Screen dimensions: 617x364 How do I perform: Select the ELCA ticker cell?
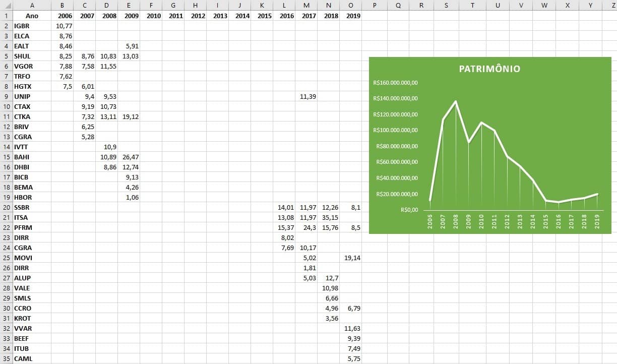click(32, 36)
